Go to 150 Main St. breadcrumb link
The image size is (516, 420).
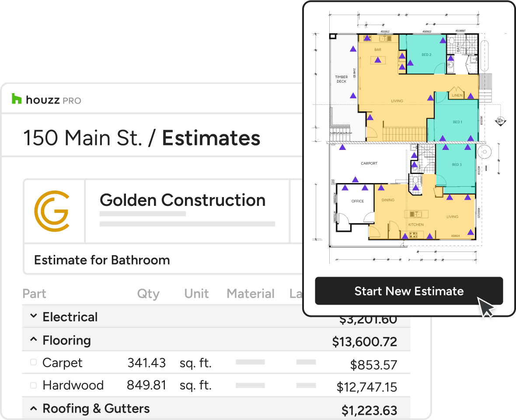82,138
